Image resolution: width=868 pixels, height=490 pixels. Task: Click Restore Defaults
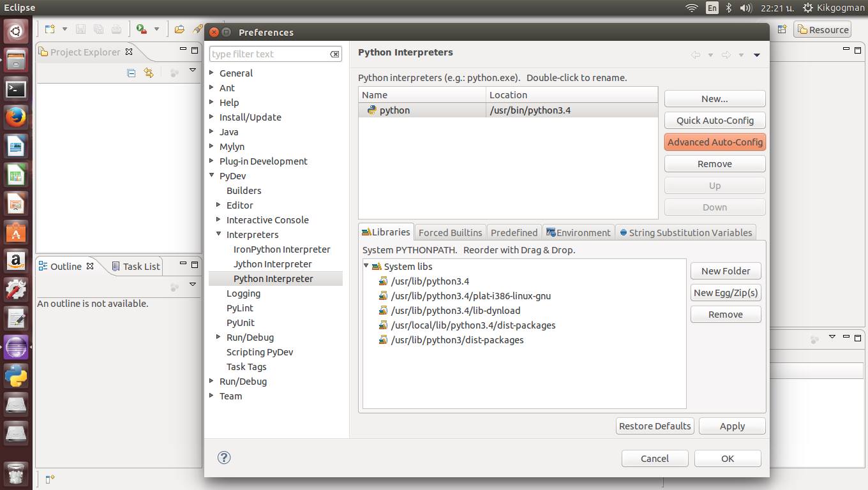(655, 426)
